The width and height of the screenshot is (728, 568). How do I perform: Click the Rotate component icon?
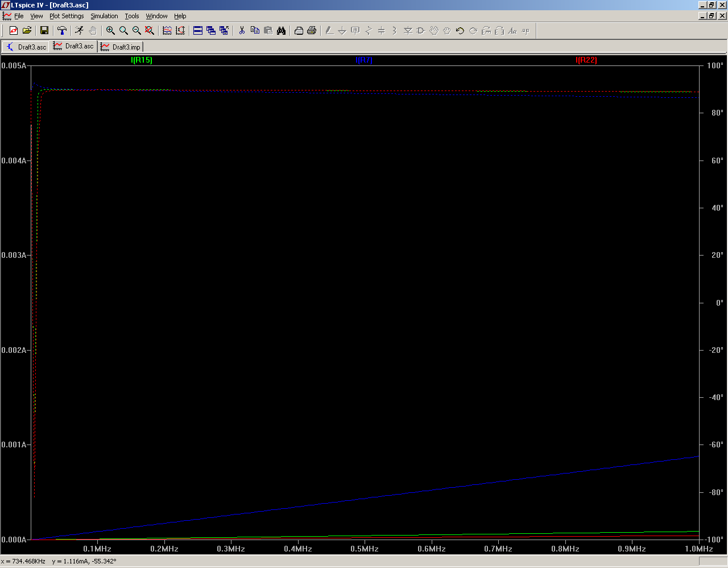coord(486,31)
